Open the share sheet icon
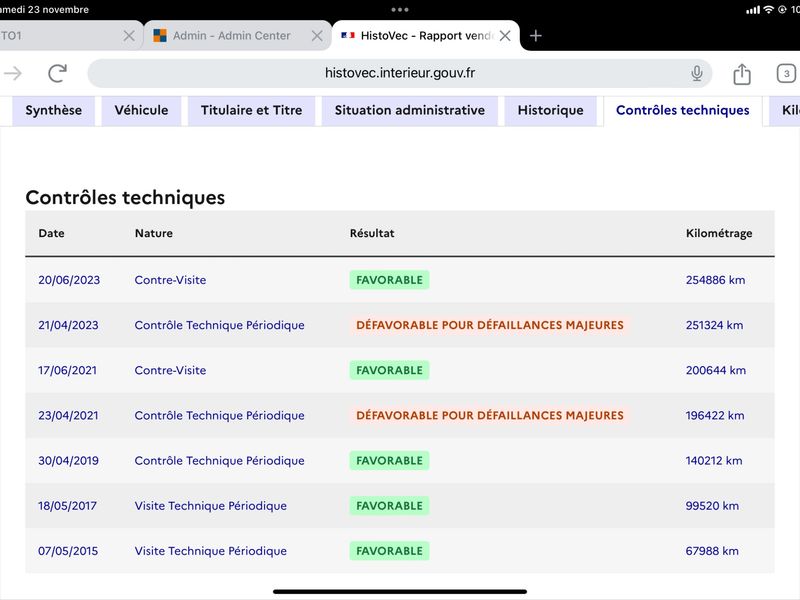 (742, 74)
